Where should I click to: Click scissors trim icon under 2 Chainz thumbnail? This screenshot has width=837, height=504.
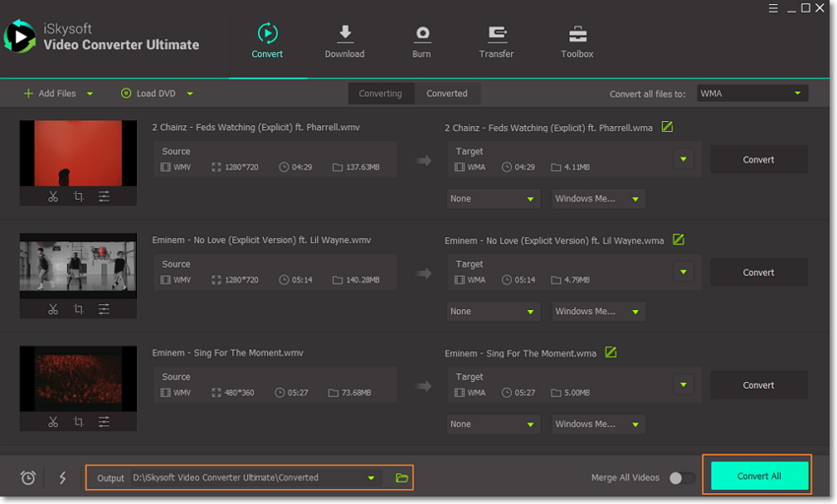53,197
